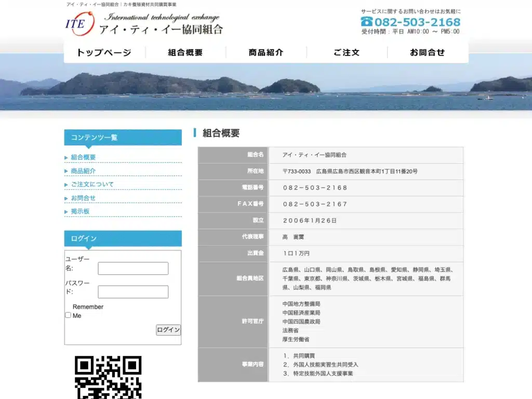Image resolution: width=532 pixels, height=399 pixels.
Task: Open the 掲示板 sidebar link
Action: (80, 211)
